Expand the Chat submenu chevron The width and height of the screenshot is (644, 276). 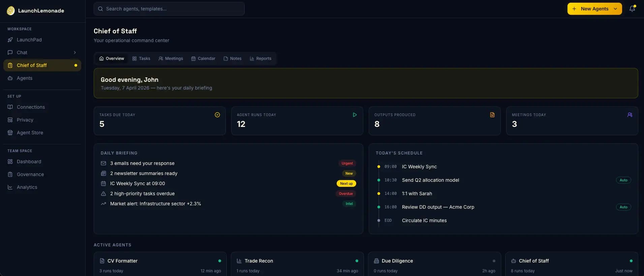coord(75,53)
